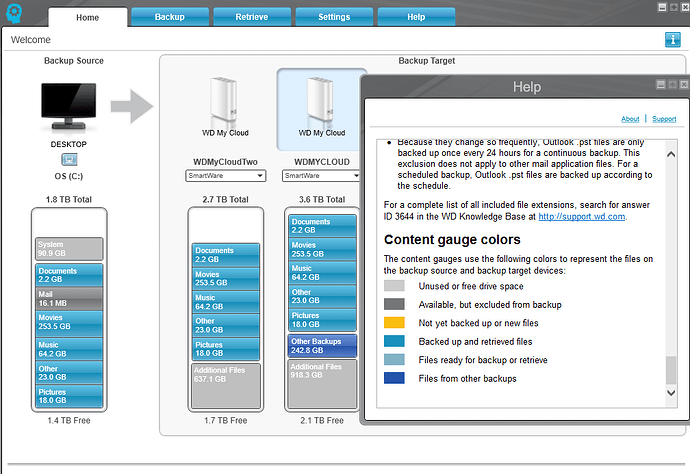Select Movies 253.5 GB in WDMyCloudTwo gauge
The width and height of the screenshot is (690, 474).
(x=226, y=279)
